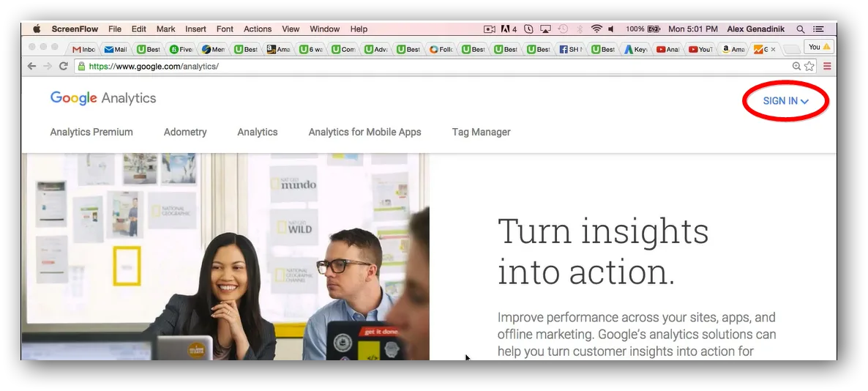
Task: Reload the page with the refresh icon
Action: click(x=64, y=66)
